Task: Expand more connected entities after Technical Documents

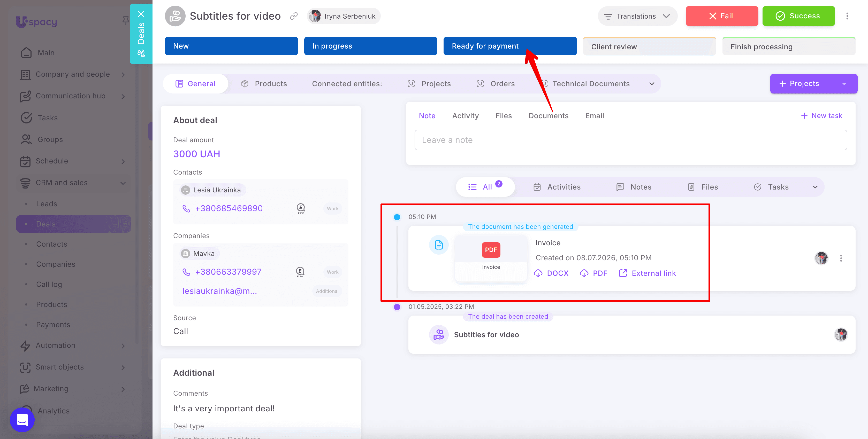Action: [x=652, y=84]
